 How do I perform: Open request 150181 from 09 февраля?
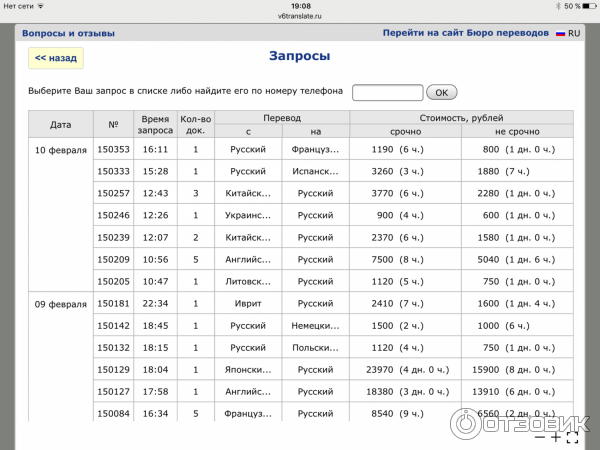click(x=113, y=303)
